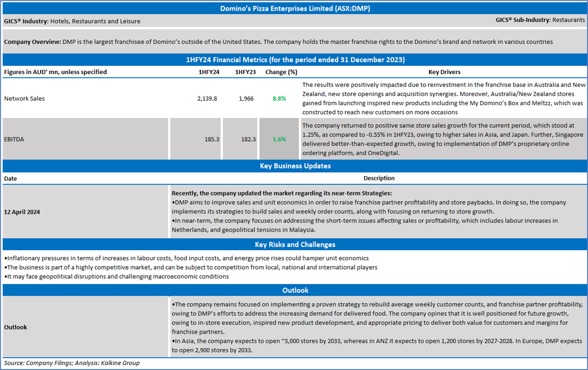The image size is (588, 370).
Task: Click "Source: Company Filings; Analysis: Kalkine Group" footnote
Action: point(72,363)
